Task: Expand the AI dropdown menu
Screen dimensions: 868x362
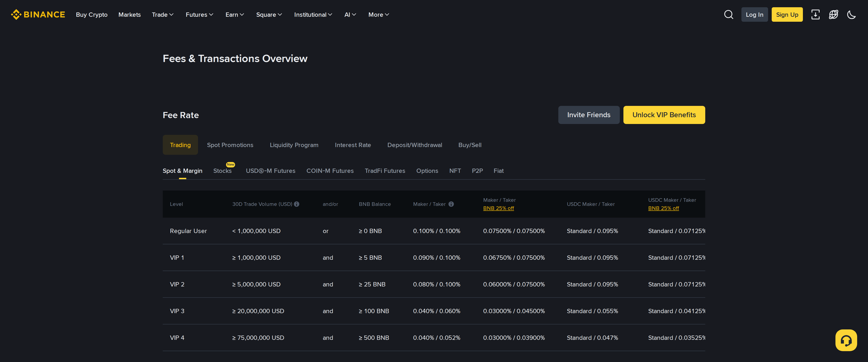Action: tap(350, 14)
